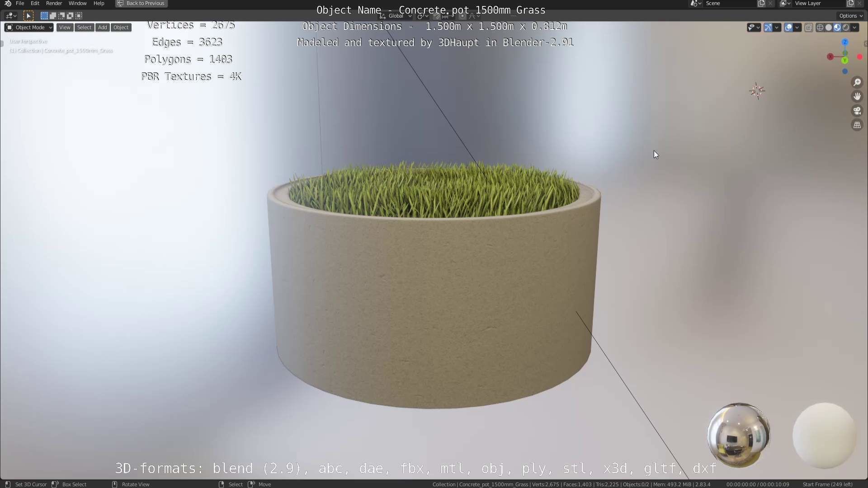Click the chrome HDRI preview sphere
The image size is (868, 488).
(x=739, y=435)
